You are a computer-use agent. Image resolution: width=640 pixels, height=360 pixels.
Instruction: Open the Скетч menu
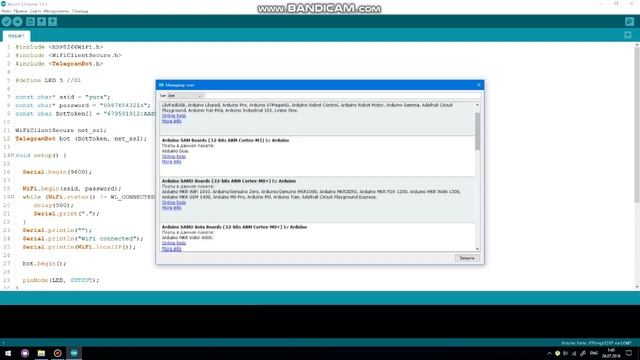click(x=36, y=11)
